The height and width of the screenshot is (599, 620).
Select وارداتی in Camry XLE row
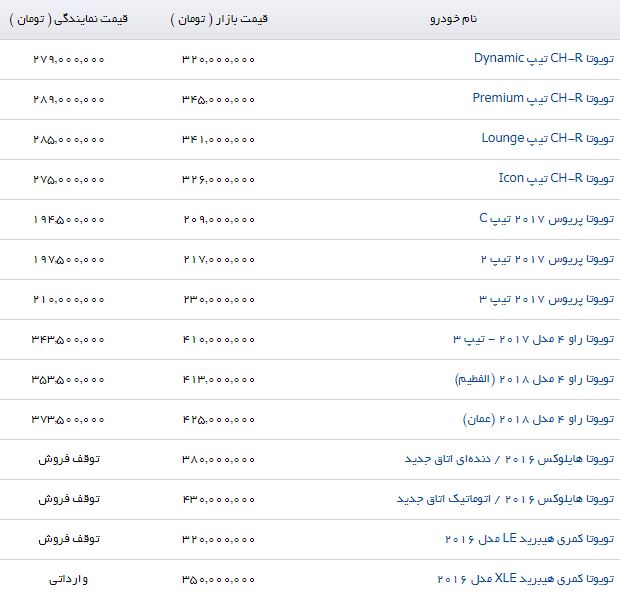click(x=68, y=579)
